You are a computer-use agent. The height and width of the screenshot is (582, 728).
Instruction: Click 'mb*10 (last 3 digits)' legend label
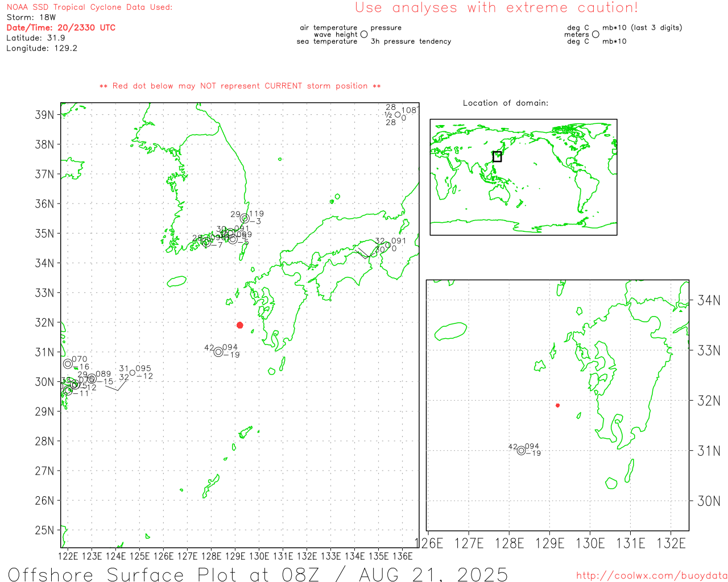[642, 27]
